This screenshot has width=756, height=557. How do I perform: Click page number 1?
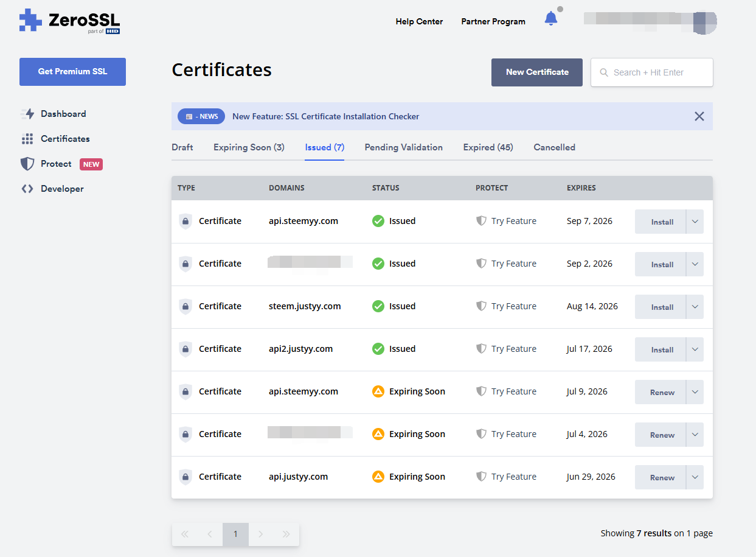click(235, 534)
